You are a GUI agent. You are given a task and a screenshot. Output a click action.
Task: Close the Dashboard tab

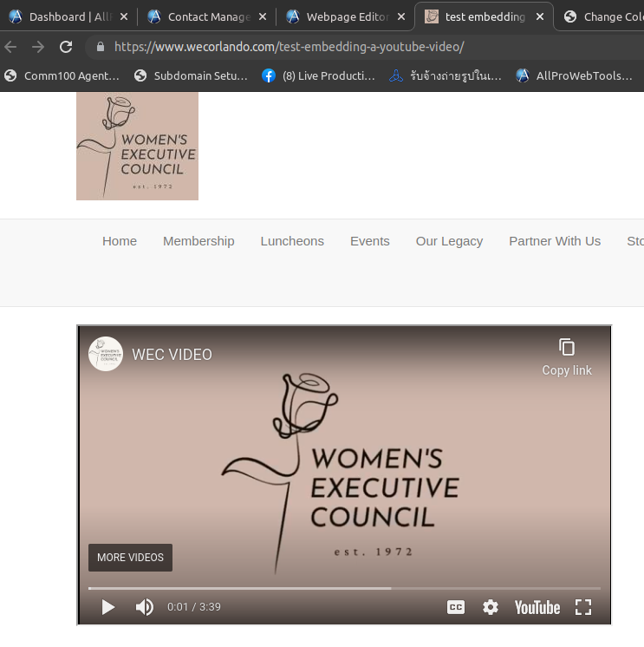(124, 17)
